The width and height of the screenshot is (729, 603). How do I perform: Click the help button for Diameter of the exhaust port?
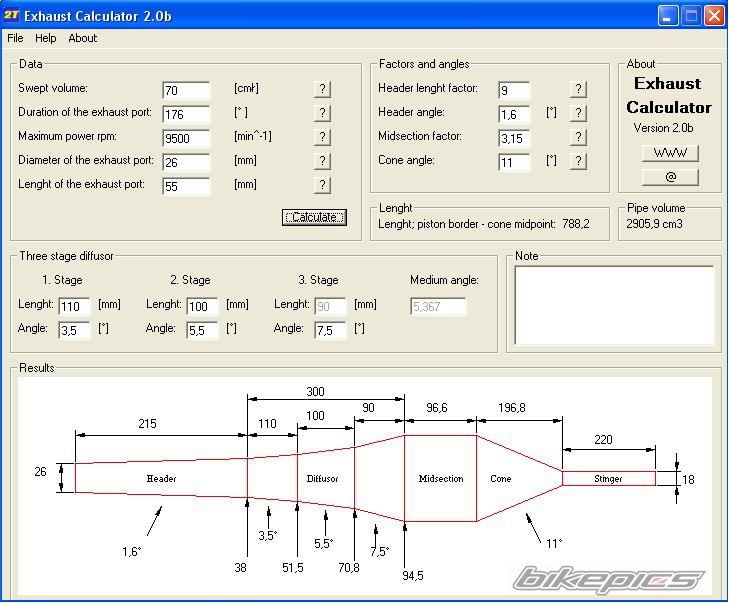point(322,161)
